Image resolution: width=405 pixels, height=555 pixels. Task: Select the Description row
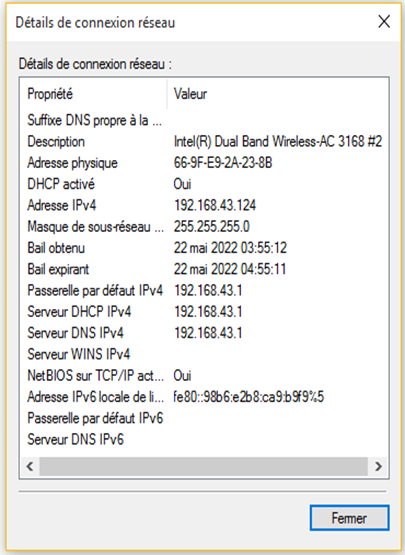(205, 142)
